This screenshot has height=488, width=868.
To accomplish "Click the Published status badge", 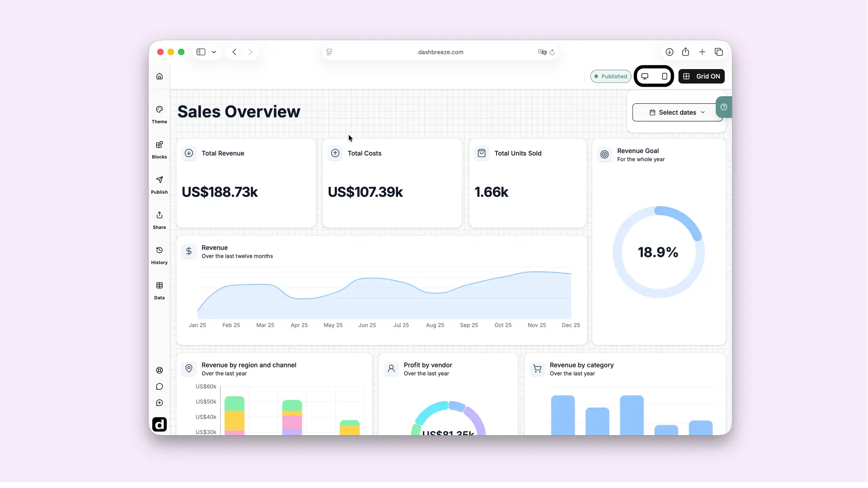I will click(x=610, y=76).
